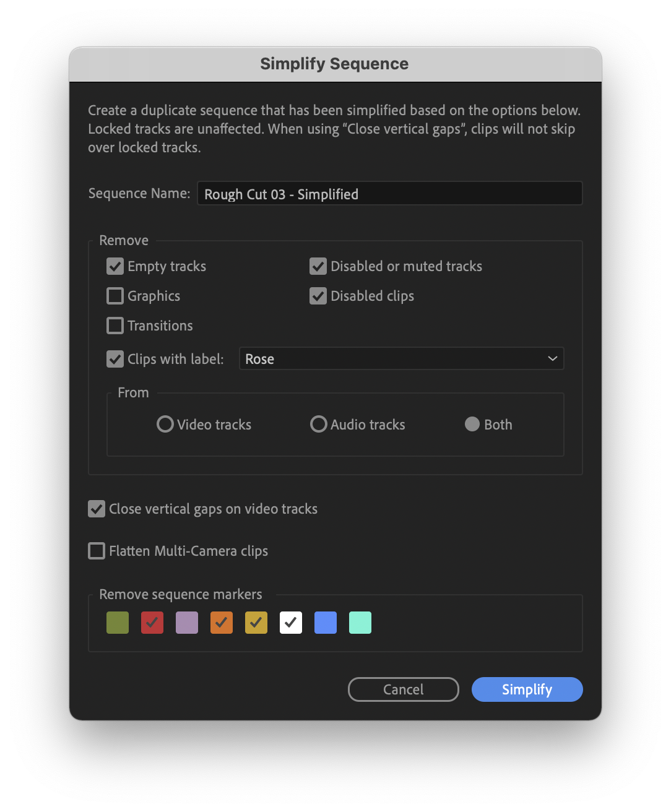The width and height of the screenshot is (671, 812).
Task: Choose Audio tracks in the From section
Action: coord(319,424)
